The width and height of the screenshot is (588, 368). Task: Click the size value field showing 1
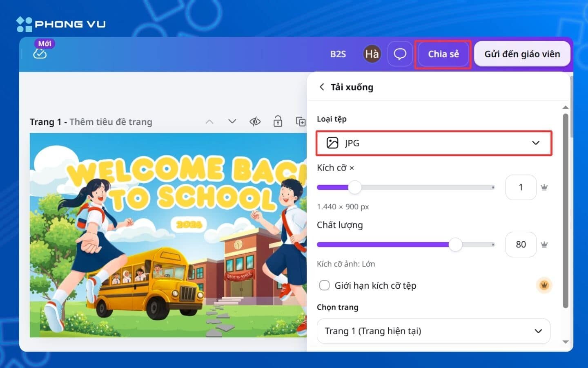tap(521, 187)
